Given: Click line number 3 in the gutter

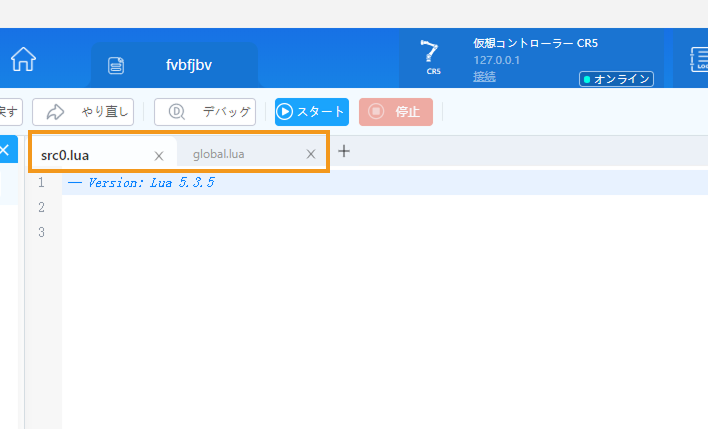Looking at the screenshot, I should pyautogui.click(x=41, y=232).
